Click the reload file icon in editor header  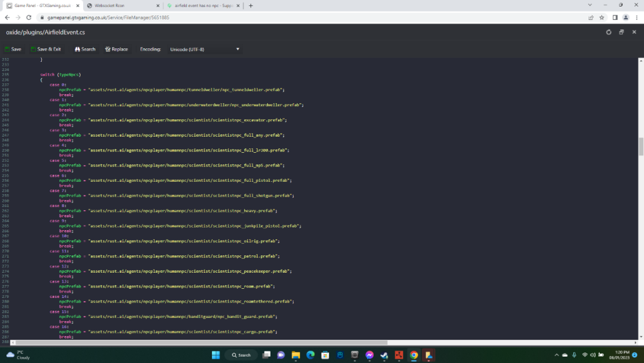point(609,32)
